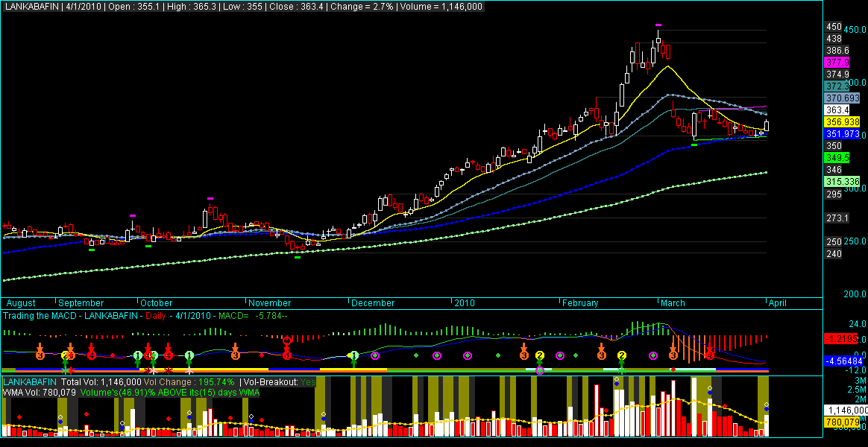Jump to December on the time axis
This screenshot has height=447, width=868.
(x=374, y=303)
